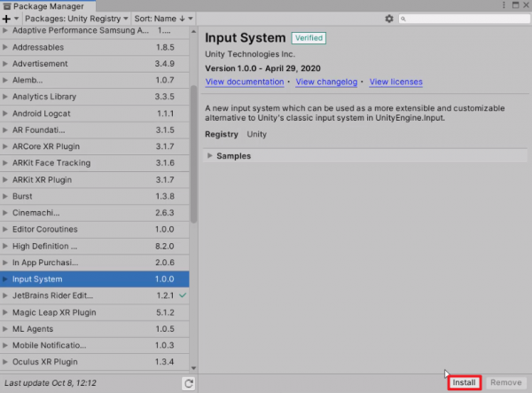
Task: Select the Advertisement package
Action: pos(95,64)
